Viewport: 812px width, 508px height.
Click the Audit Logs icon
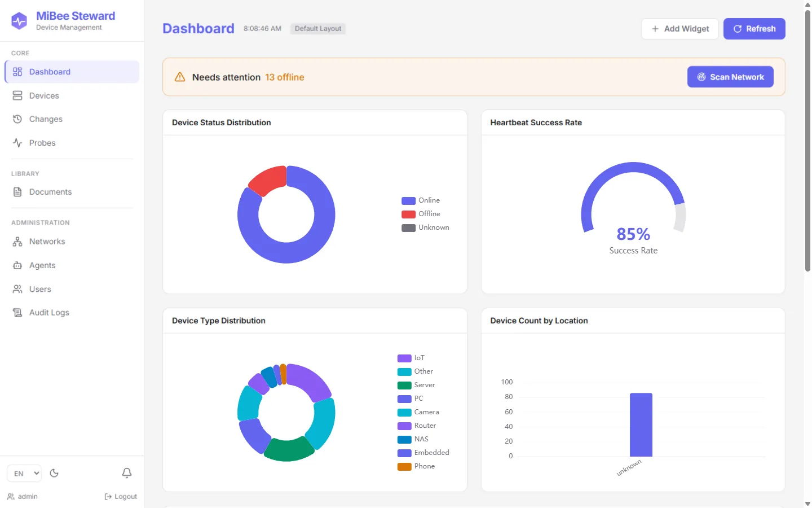tap(17, 313)
